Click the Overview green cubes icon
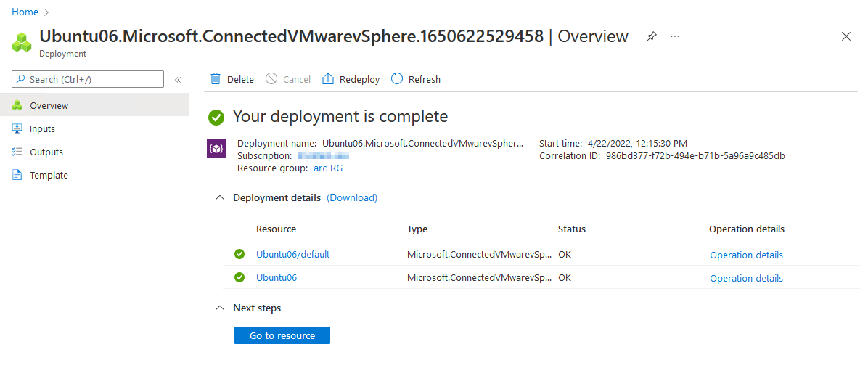 point(17,105)
